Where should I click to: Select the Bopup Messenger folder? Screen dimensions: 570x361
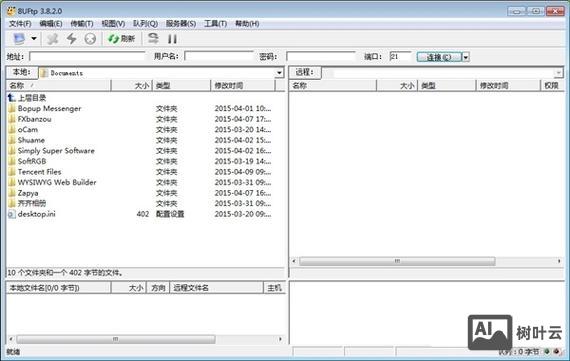(x=49, y=108)
